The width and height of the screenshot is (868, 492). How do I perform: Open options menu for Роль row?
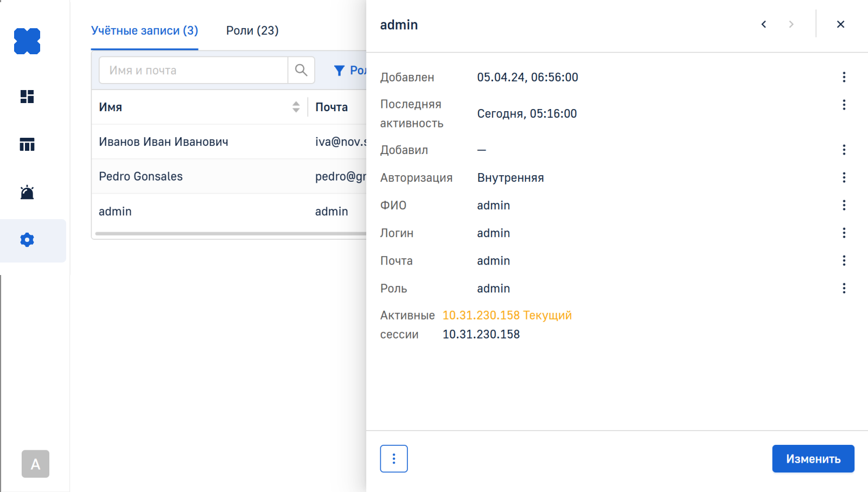click(x=844, y=288)
